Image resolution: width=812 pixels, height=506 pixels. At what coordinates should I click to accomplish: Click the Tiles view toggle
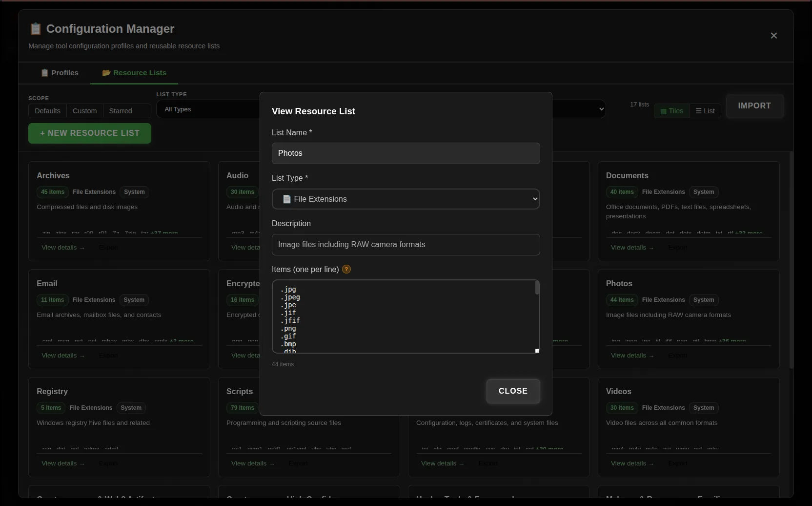[x=671, y=111]
